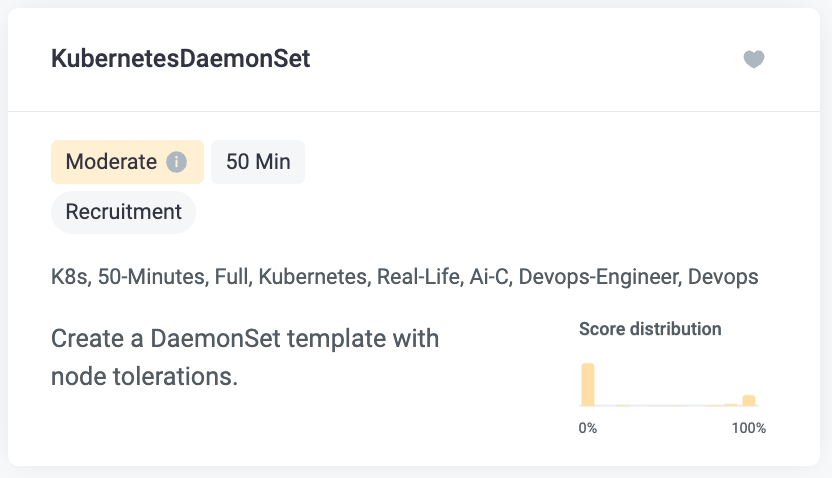Click the K8s keyword tag
Viewport: 832px width, 478px height.
click(x=71, y=277)
